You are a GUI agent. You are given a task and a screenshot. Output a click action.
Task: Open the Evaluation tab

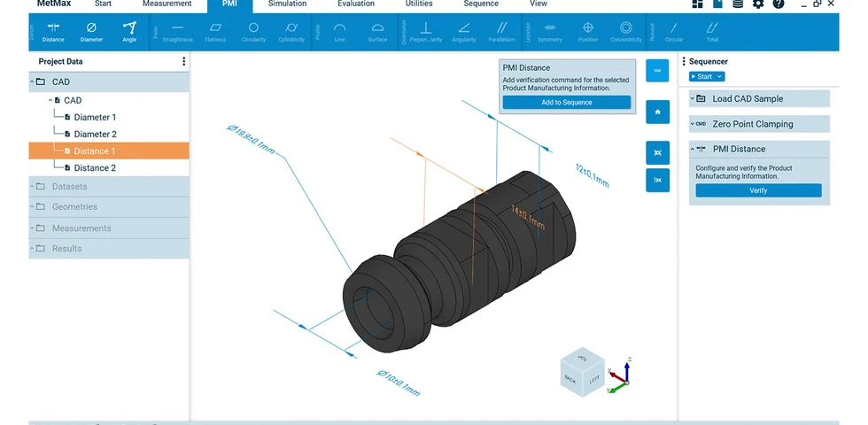coord(356,4)
